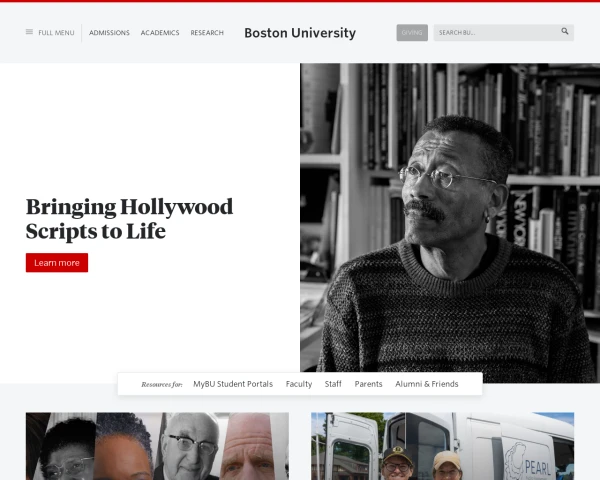
Task: Select the Faculty resources link
Action: pyautogui.click(x=298, y=384)
